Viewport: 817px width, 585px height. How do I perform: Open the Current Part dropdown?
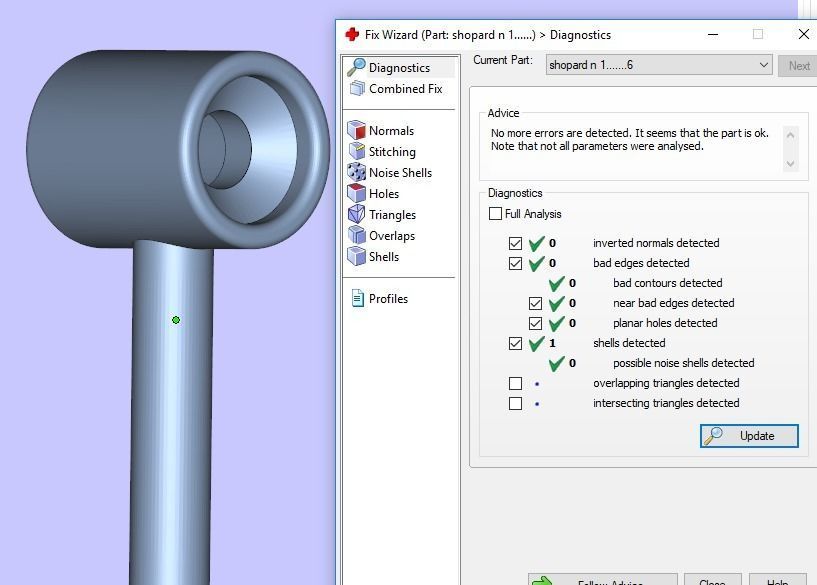pos(659,65)
